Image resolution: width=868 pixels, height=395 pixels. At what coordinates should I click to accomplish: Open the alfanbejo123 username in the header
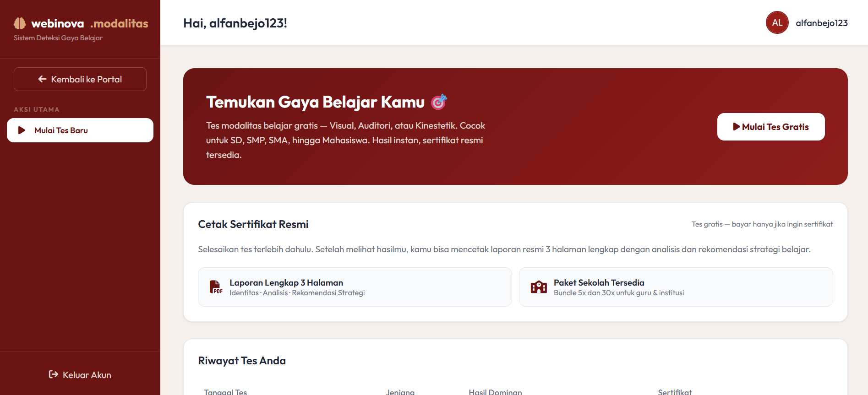pyautogui.click(x=822, y=23)
